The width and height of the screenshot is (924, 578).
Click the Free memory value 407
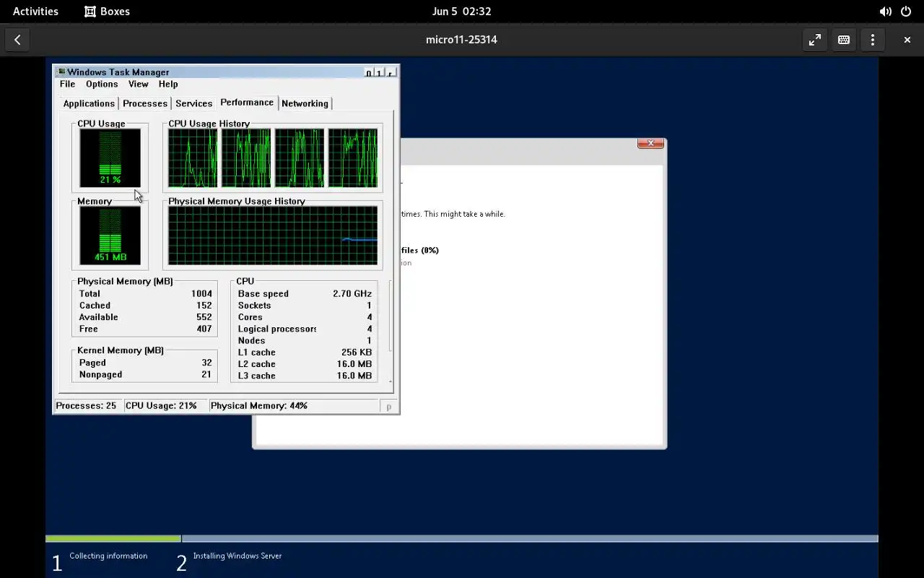point(204,329)
